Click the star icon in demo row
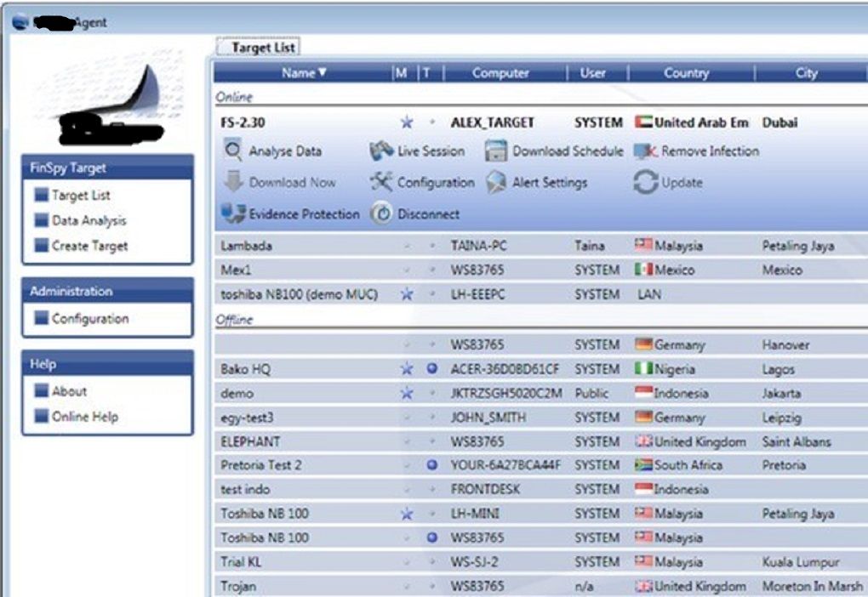Screen dimensions: 868x597 point(407,393)
